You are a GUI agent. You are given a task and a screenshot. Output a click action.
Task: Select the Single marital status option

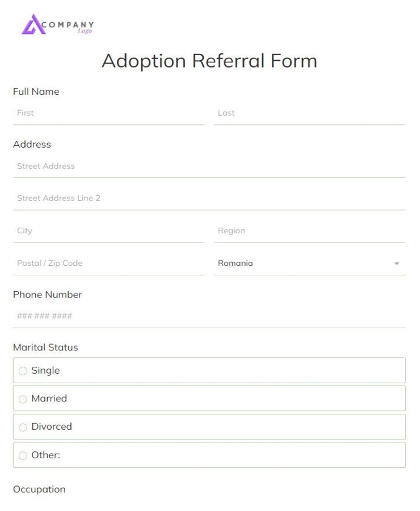point(23,371)
